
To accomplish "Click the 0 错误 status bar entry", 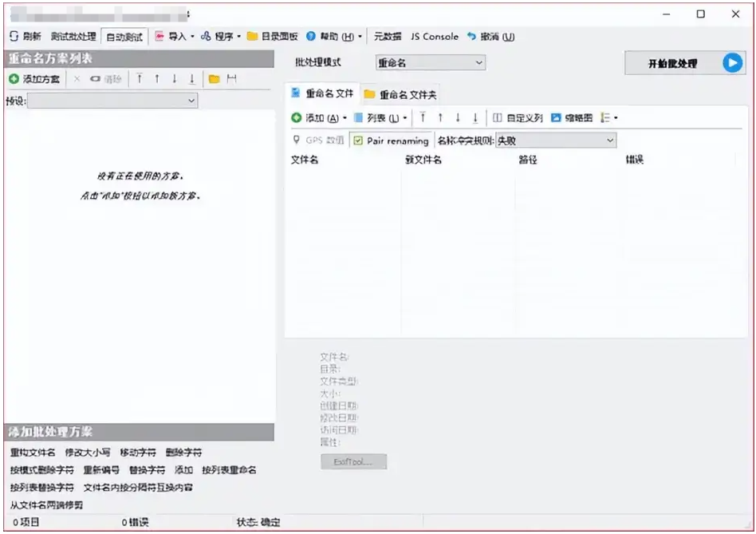I will 135,522.
